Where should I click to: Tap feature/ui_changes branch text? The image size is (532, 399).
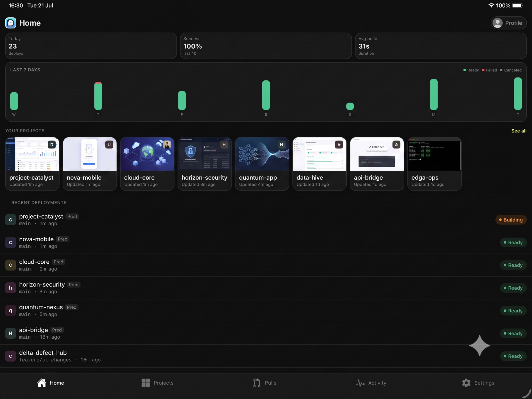(45, 360)
